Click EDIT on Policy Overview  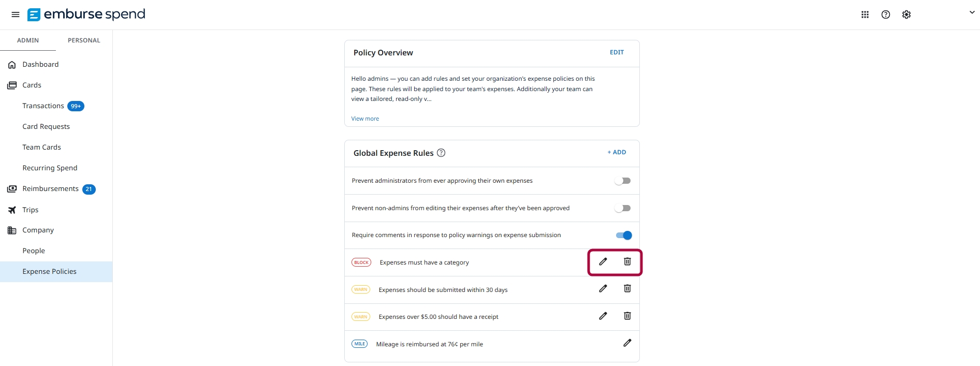pyautogui.click(x=617, y=52)
